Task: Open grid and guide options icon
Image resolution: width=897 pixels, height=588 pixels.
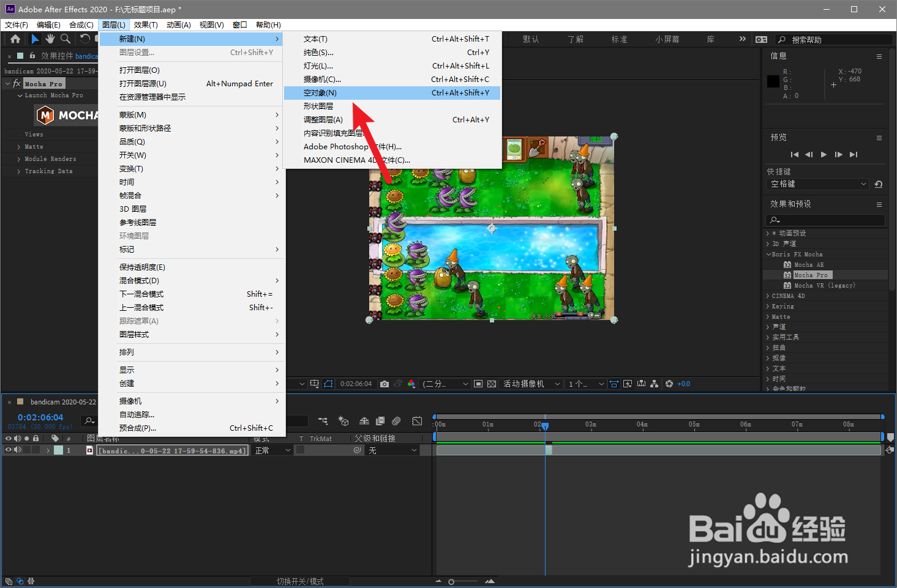Action: tap(314, 384)
